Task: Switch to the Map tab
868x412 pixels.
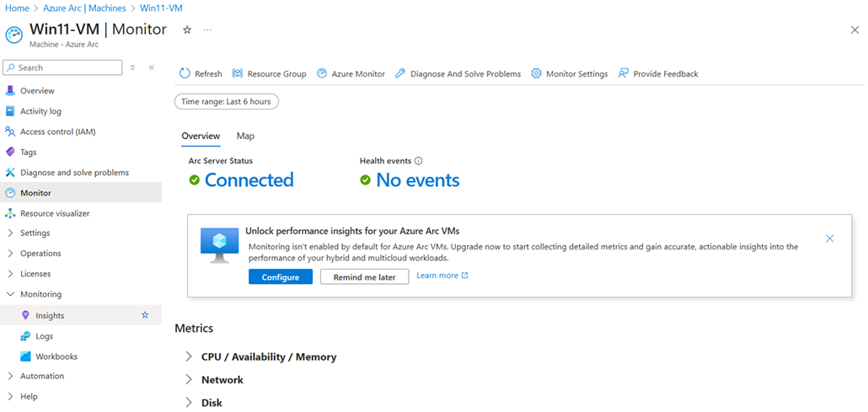Action: 246,136
